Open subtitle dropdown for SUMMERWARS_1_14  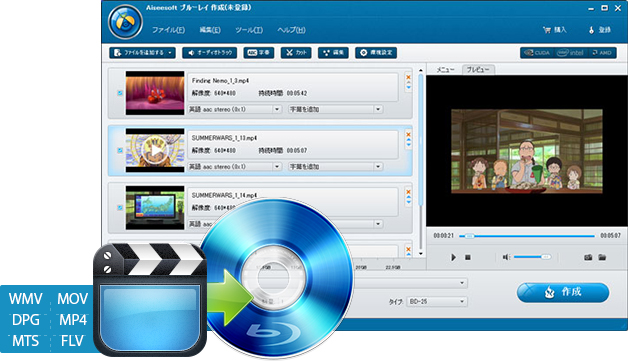[378, 224]
